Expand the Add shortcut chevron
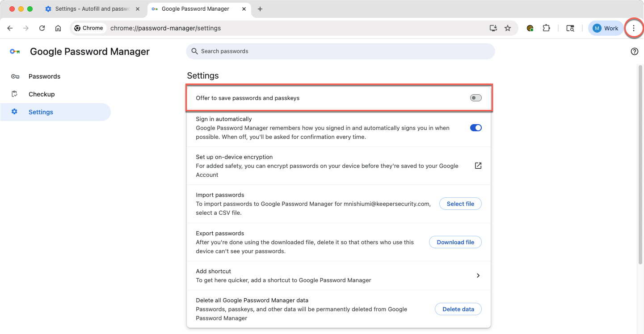The height and width of the screenshot is (334, 644). [x=478, y=276]
